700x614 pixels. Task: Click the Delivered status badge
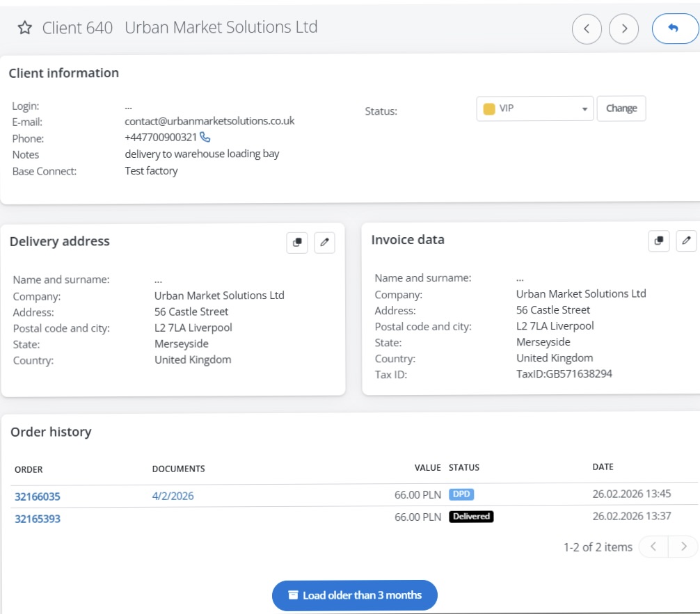tap(471, 517)
